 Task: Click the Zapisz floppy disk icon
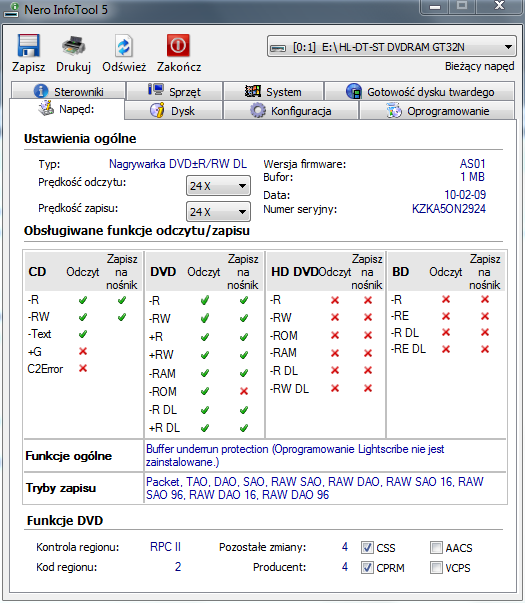(28, 46)
